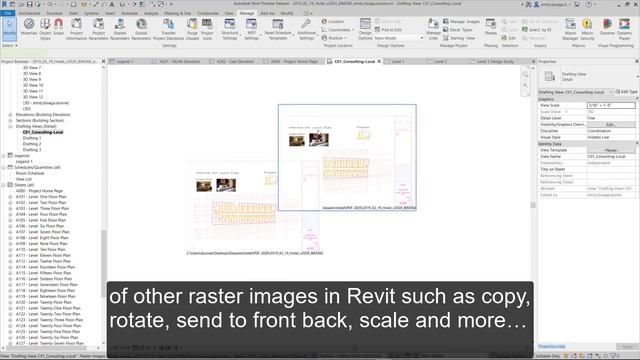Open Properties help link
This screenshot has height=360, width=640.
tap(551, 346)
